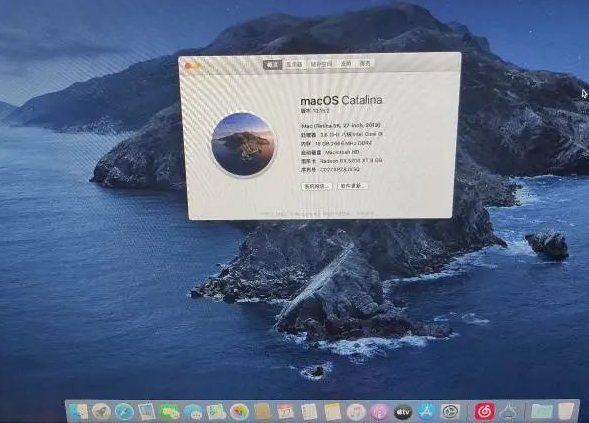Open purple Podcasts icon in dock
The height and width of the screenshot is (423, 589).
click(379, 412)
